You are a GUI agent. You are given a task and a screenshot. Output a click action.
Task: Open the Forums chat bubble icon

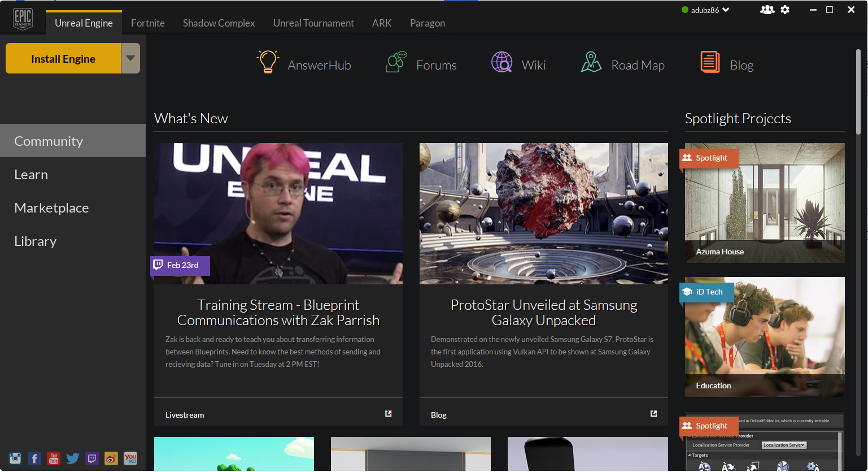click(x=396, y=62)
